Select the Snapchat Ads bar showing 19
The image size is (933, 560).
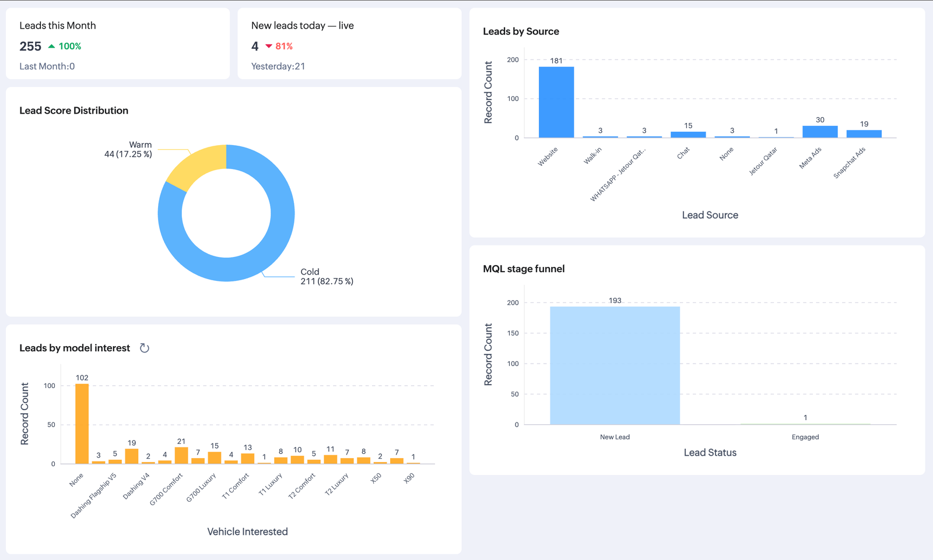pos(864,134)
